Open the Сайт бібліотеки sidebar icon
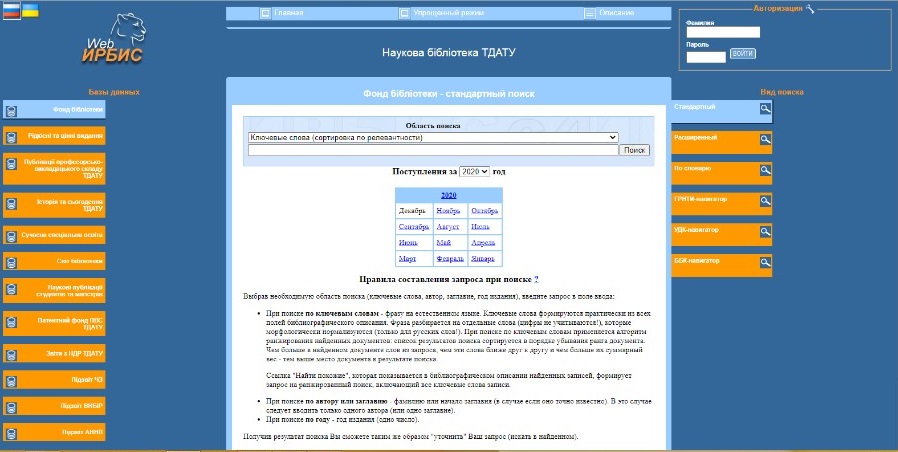 (x=11, y=262)
